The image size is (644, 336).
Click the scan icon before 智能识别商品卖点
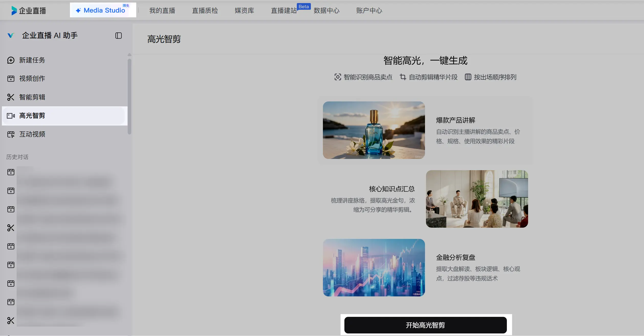[338, 77]
